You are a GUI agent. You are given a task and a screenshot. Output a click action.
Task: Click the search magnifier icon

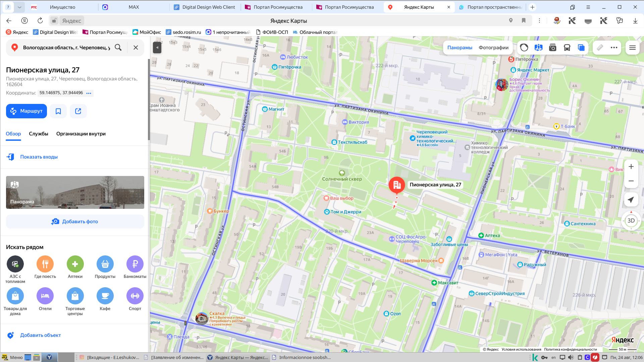[x=118, y=48]
